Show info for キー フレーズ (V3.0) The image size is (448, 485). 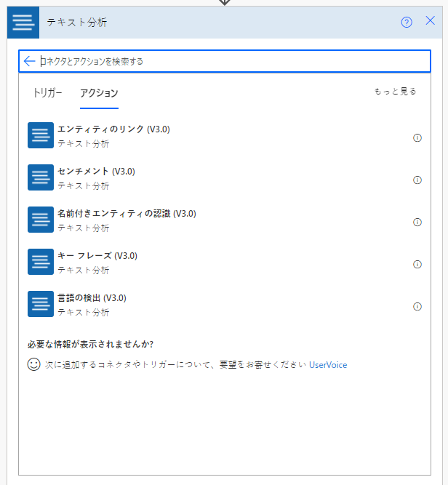pos(417,264)
